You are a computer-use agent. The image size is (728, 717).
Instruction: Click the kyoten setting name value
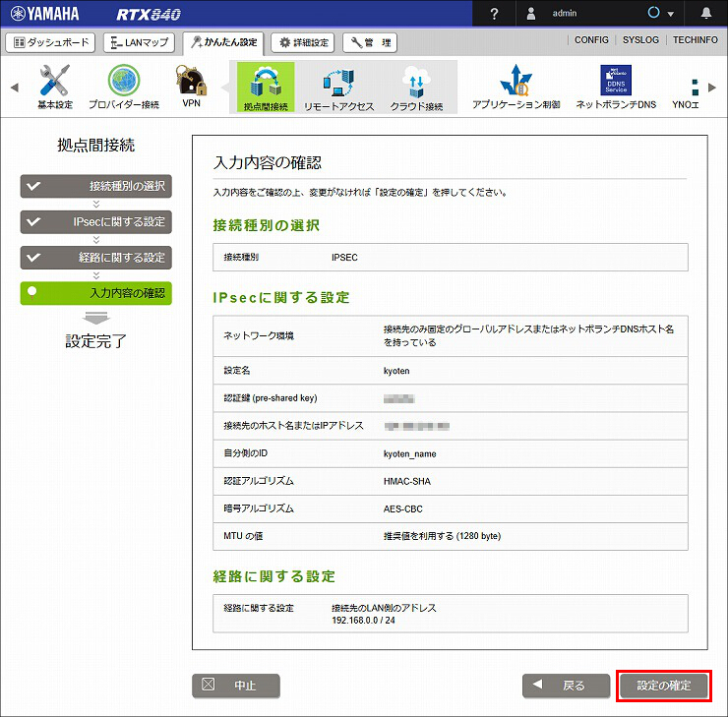(396, 371)
